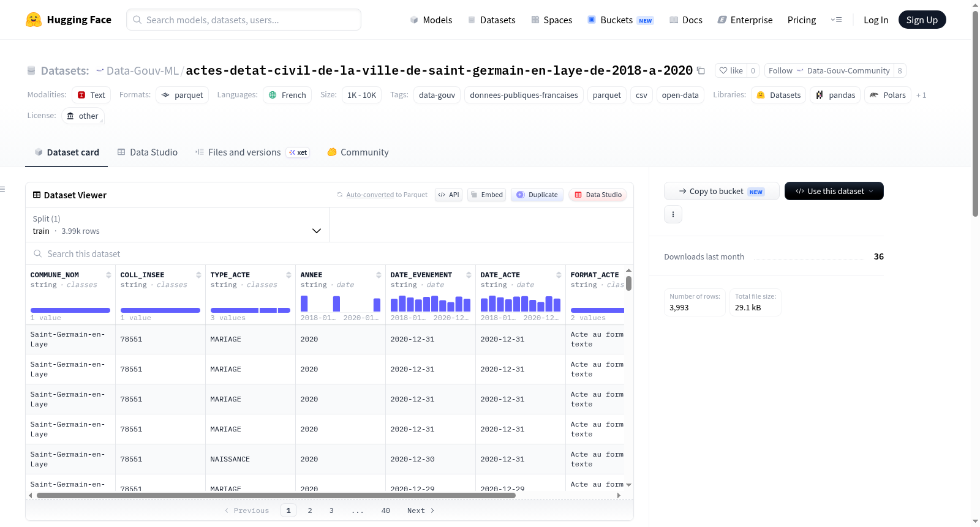Click the Duplicate button
The height and width of the screenshot is (527, 980).
537,195
